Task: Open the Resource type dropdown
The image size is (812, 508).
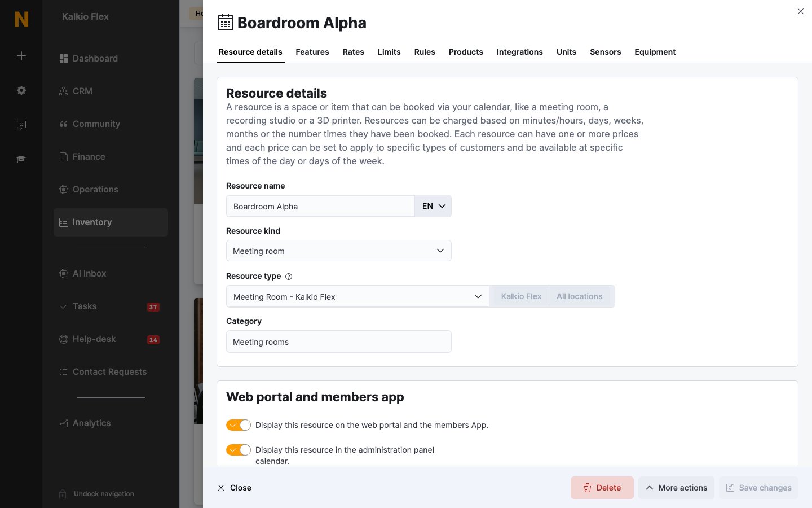Action: (x=358, y=296)
